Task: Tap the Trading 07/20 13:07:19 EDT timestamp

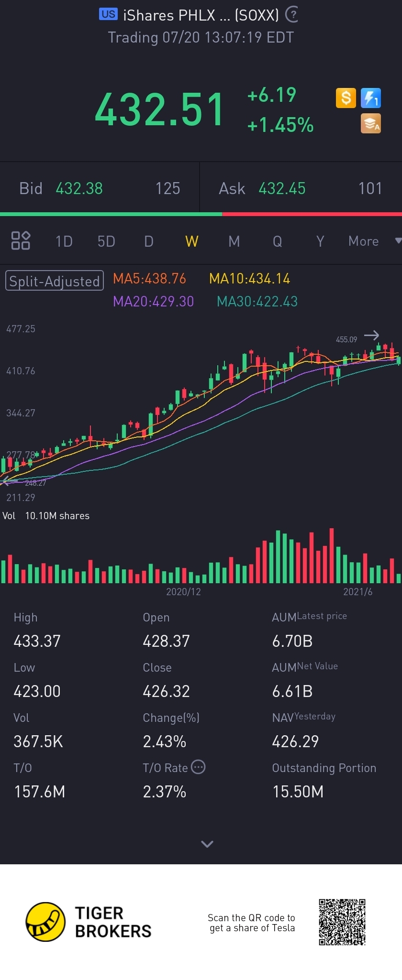Action: [201, 37]
